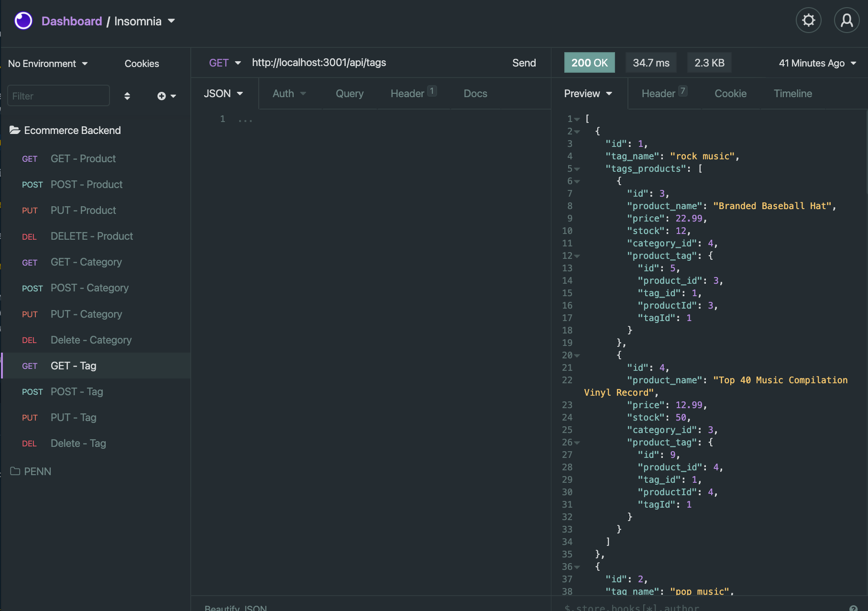Collapse JSON object on line 6

coord(577,181)
